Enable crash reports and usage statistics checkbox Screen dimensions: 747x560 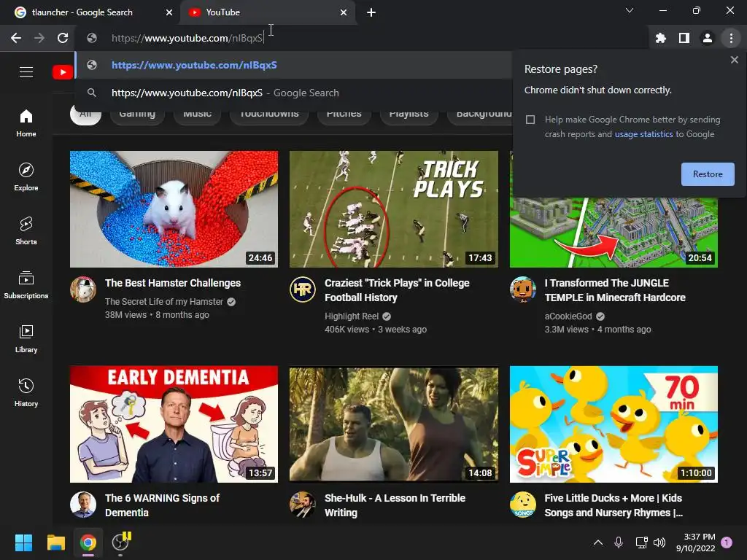pos(530,120)
